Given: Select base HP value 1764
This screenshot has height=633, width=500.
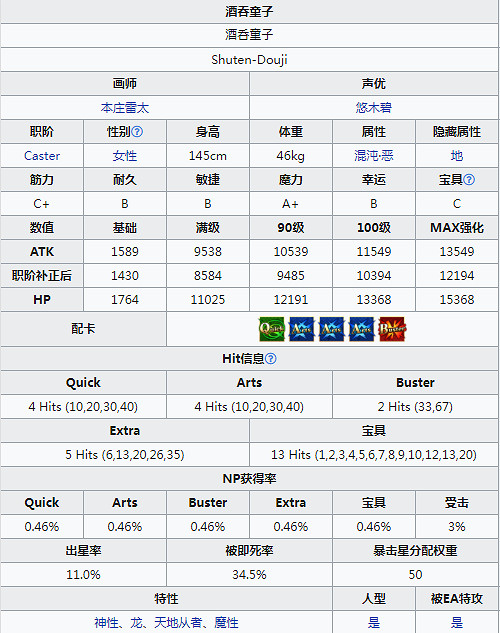Looking at the screenshot, I should [x=125, y=300].
